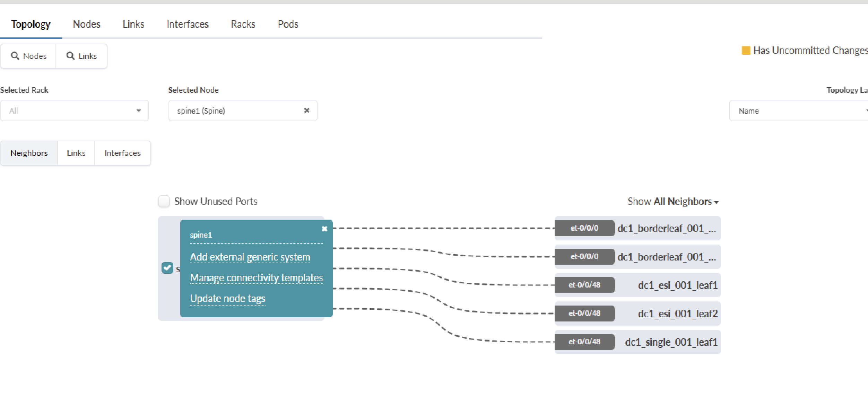Switch to the Racks tab

(x=243, y=24)
